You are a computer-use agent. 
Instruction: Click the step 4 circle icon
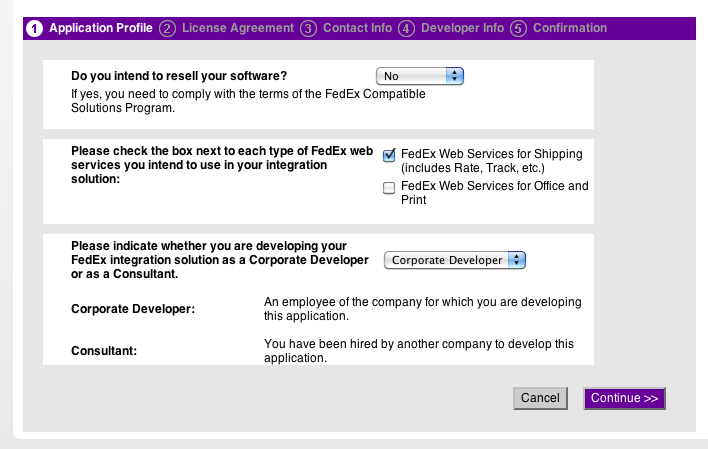pos(406,29)
